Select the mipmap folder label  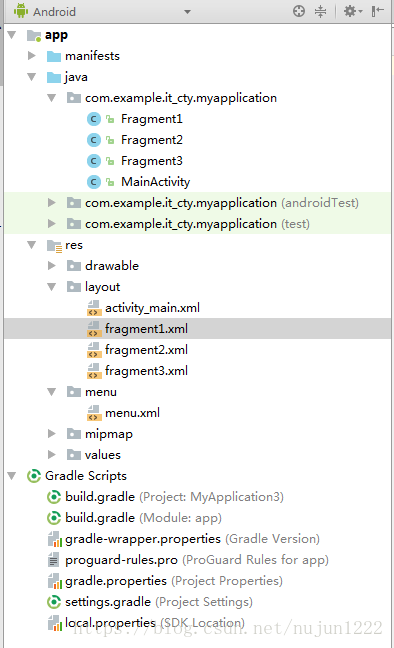(109, 434)
